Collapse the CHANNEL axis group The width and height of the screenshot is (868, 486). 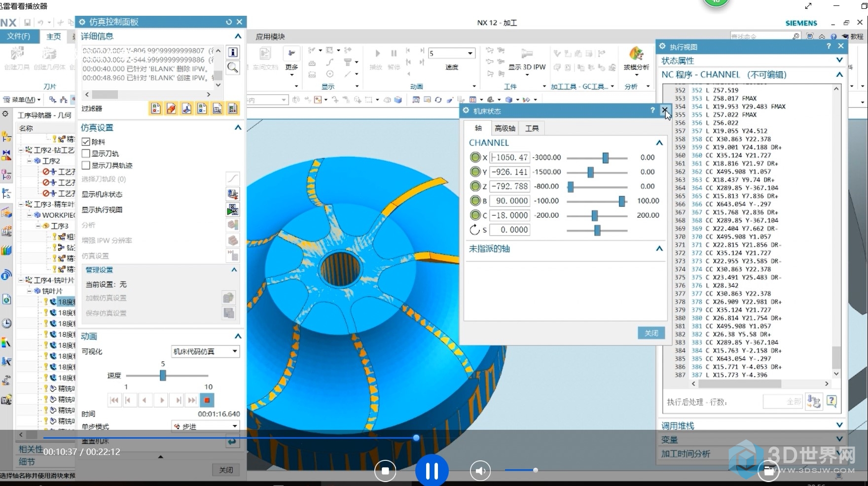coord(659,142)
